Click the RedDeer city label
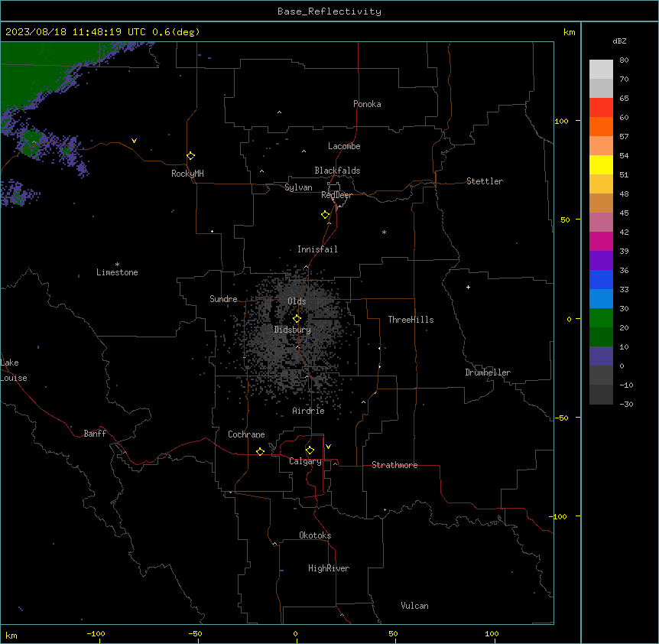Screen dimensions: 659x644 point(336,195)
